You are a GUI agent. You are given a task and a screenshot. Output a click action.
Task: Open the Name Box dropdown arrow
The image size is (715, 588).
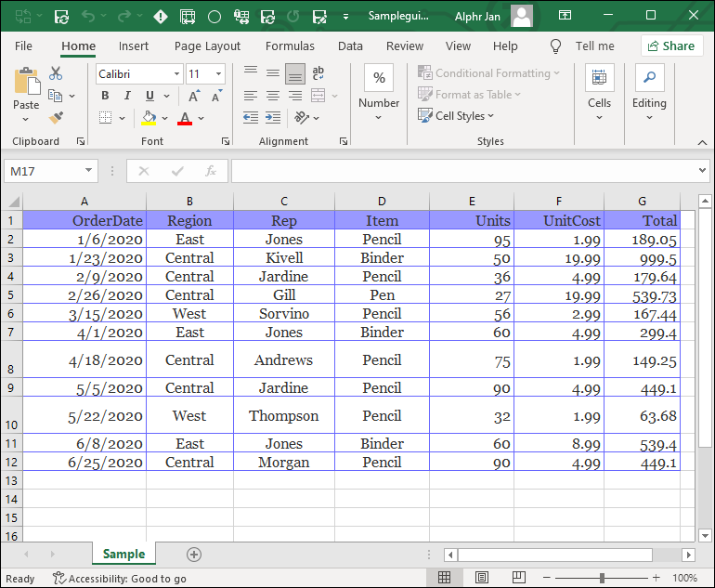pyautogui.click(x=89, y=171)
